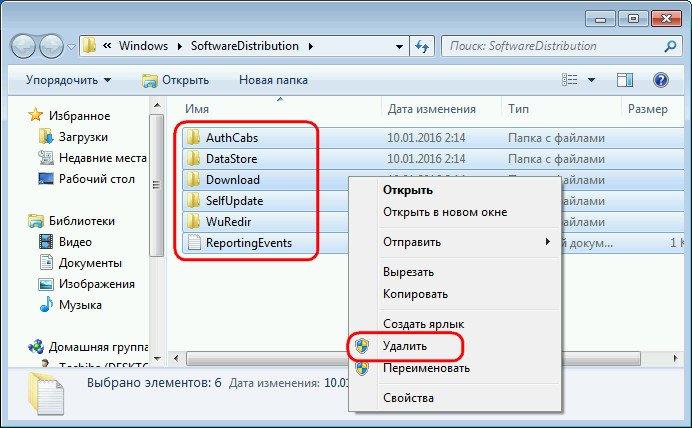This screenshot has width=692, height=428.
Task: Click the Back navigation arrow
Action: click(x=23, y=46)
